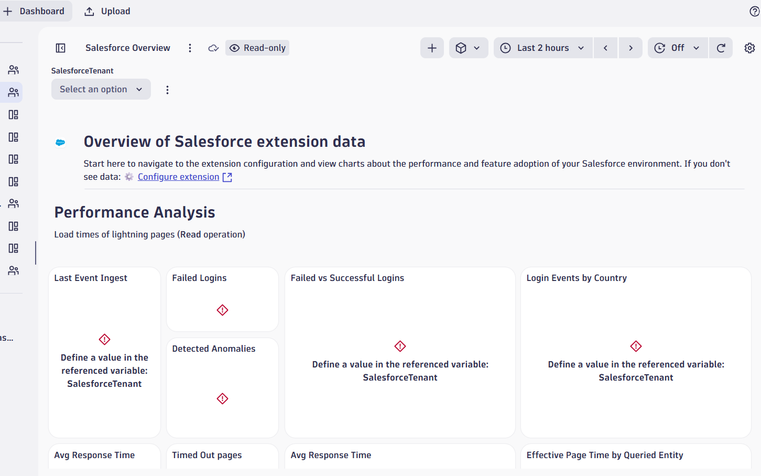Click the Upload button
The height and width of the screenshot is (476, 761).
(107, 11)
